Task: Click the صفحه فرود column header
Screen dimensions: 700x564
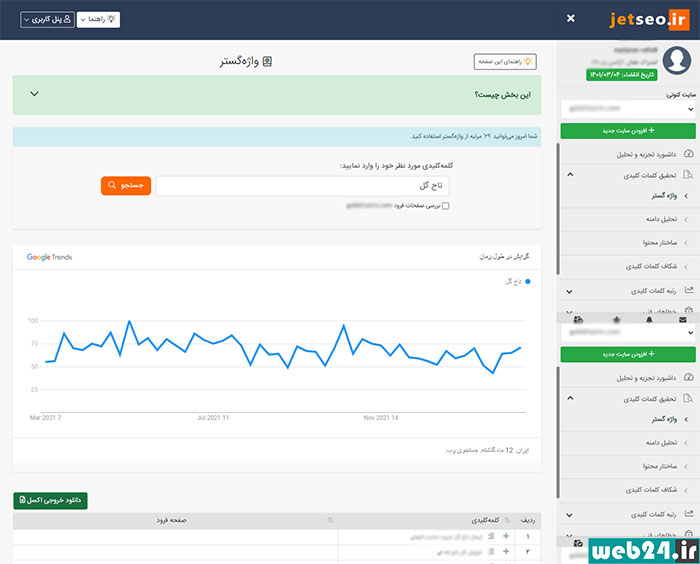Action: point(171,520)
